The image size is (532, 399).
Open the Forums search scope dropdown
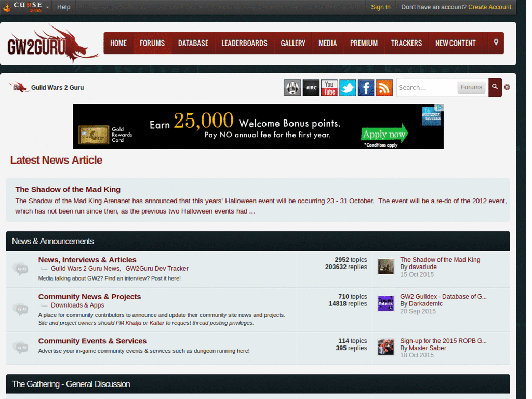click(x=471, y=87)
